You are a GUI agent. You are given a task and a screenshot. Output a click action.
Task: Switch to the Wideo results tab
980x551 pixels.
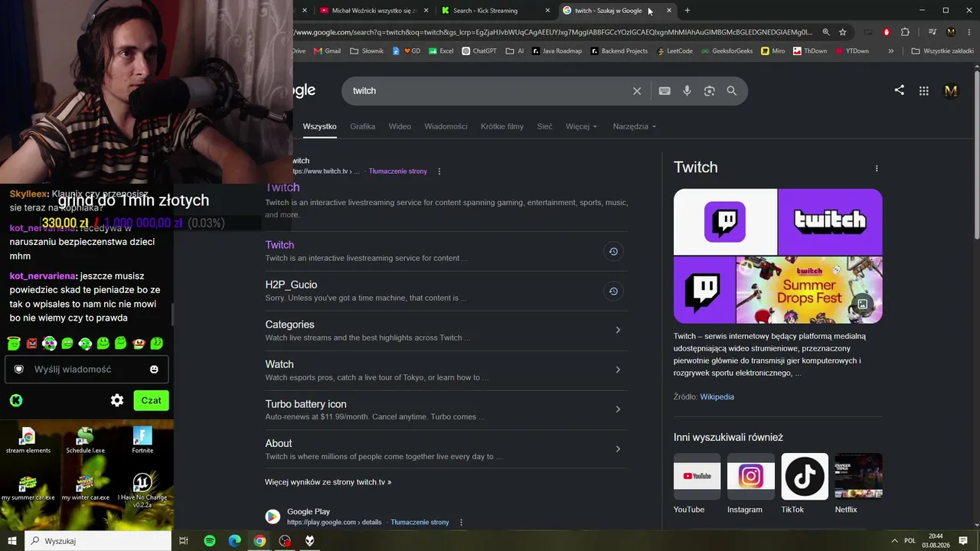click(x=400, y=126)
